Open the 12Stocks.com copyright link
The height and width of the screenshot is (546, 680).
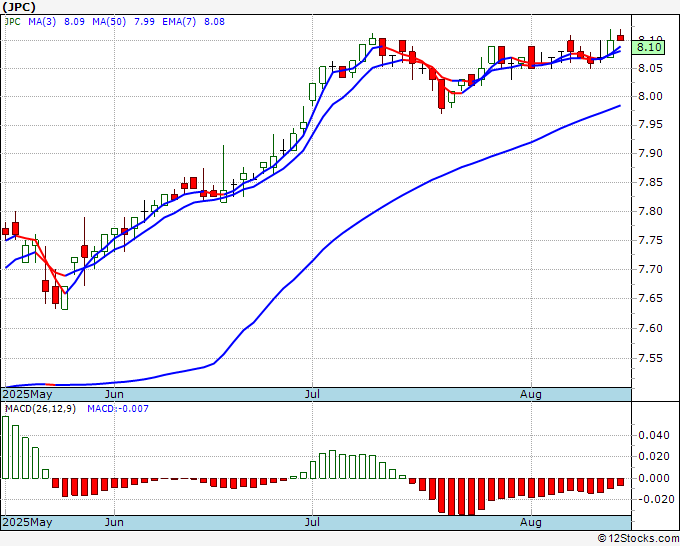pos(638,539)
